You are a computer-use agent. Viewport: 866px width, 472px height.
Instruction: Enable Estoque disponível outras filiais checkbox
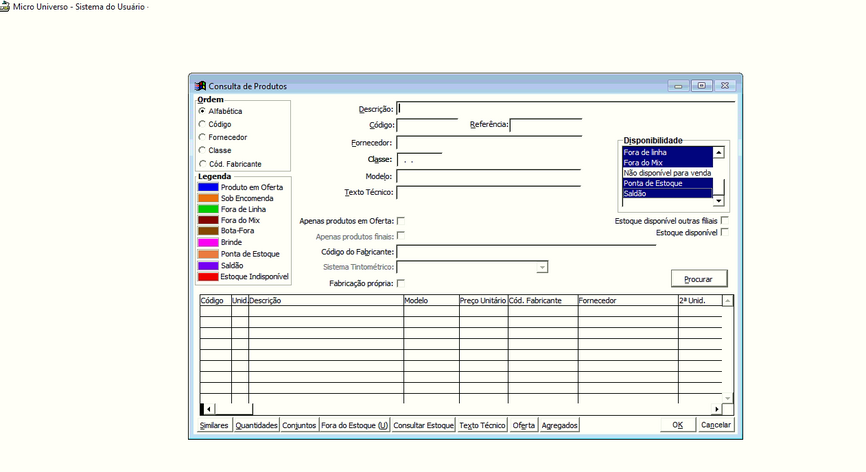point(725,220)
